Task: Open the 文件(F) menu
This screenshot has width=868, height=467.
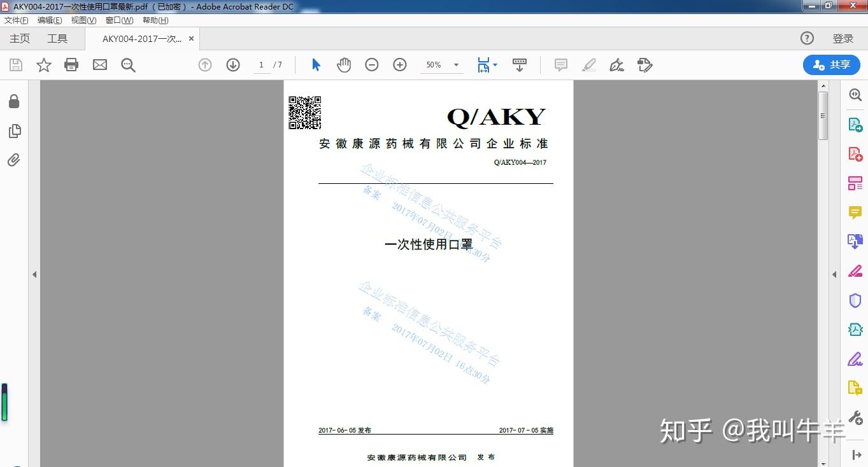Action: click(x=17, y=20)
